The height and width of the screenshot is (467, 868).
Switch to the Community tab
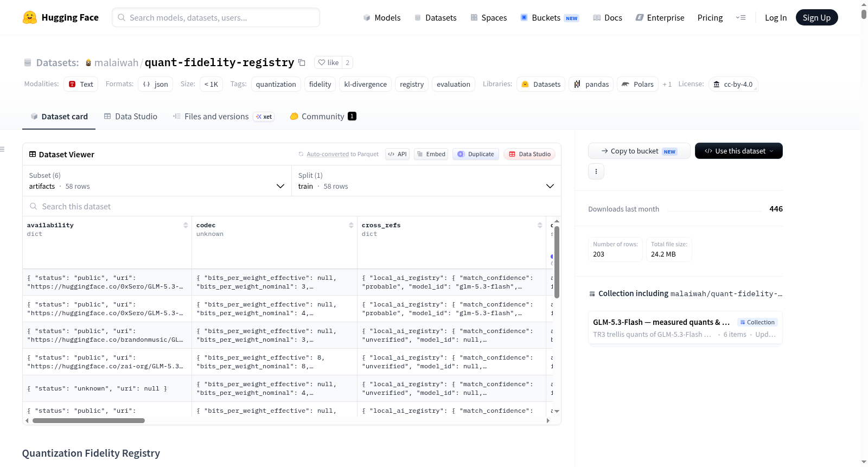click(323, 116)
